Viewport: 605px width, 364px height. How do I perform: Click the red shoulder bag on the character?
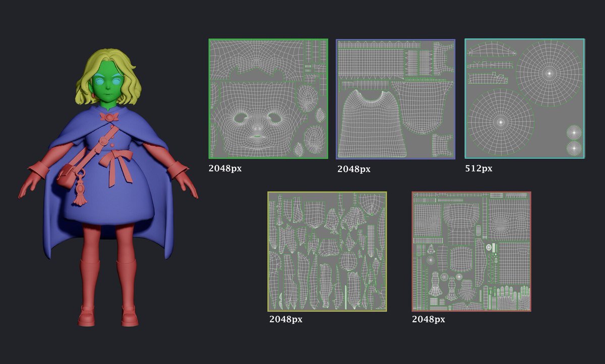tap(67, 176)
